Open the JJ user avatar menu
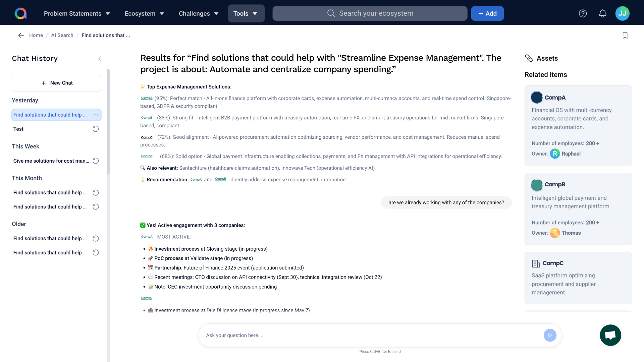The height and width of the screenshot is (362, 644). pos(622,13)
